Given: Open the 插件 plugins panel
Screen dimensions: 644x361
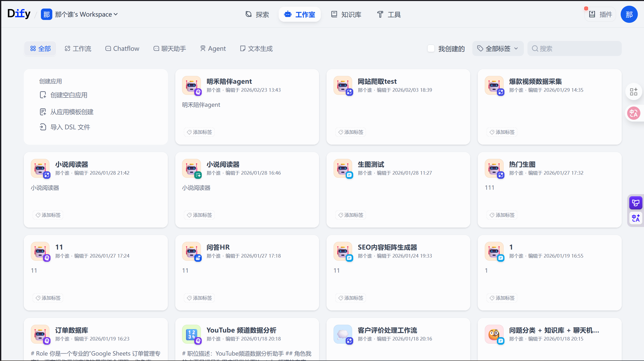Looking at the screenshot, I should coord(600,14).
